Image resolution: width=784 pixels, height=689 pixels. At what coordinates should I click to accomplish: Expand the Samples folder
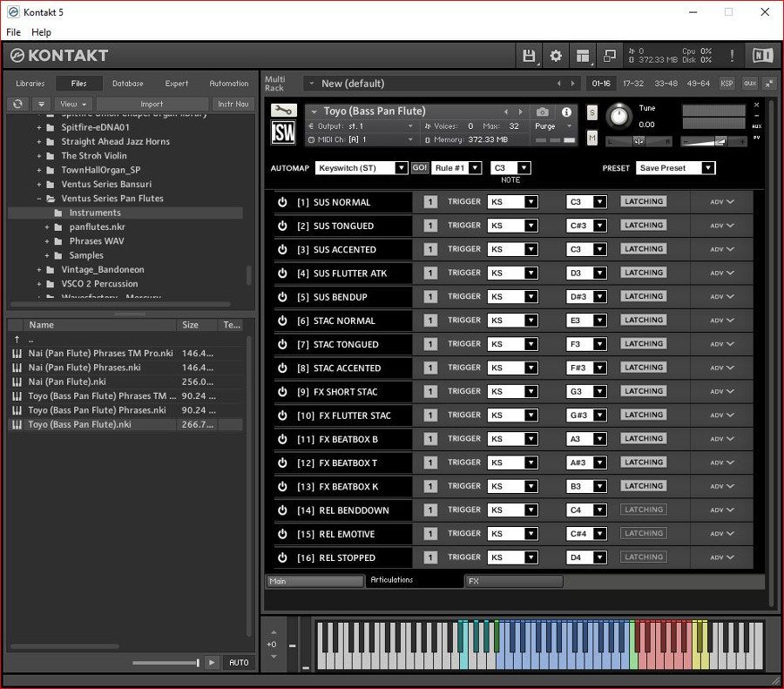tap(47, 255)
